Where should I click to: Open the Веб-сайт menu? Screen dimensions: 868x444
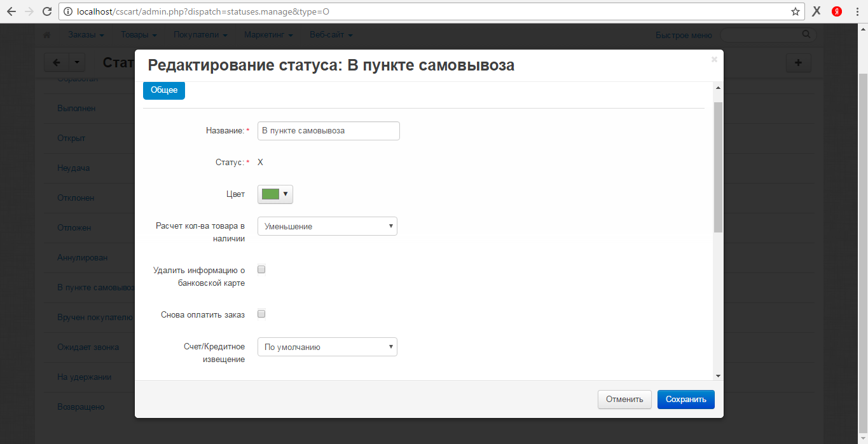(331, 35)
